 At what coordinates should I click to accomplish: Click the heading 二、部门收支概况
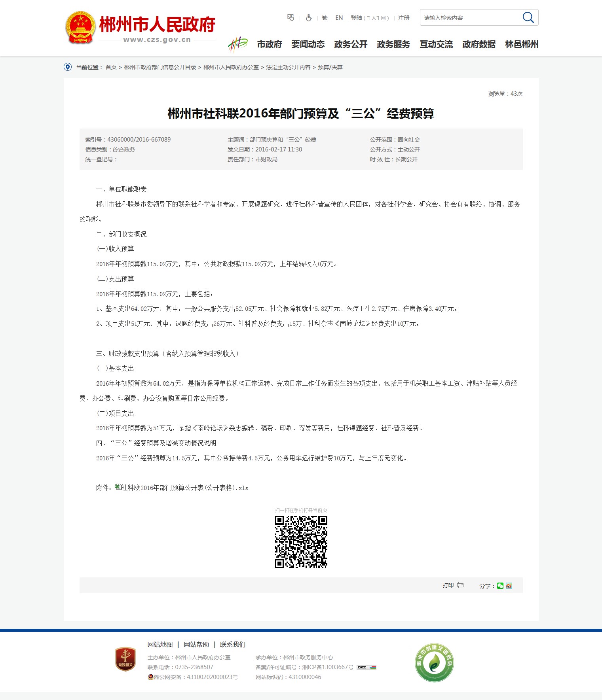[122, 234]
